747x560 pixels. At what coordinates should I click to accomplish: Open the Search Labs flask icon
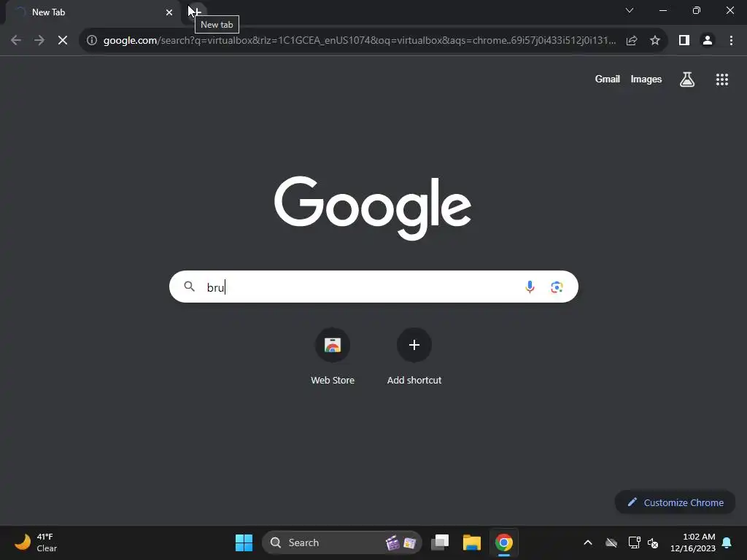coord(687,79)
